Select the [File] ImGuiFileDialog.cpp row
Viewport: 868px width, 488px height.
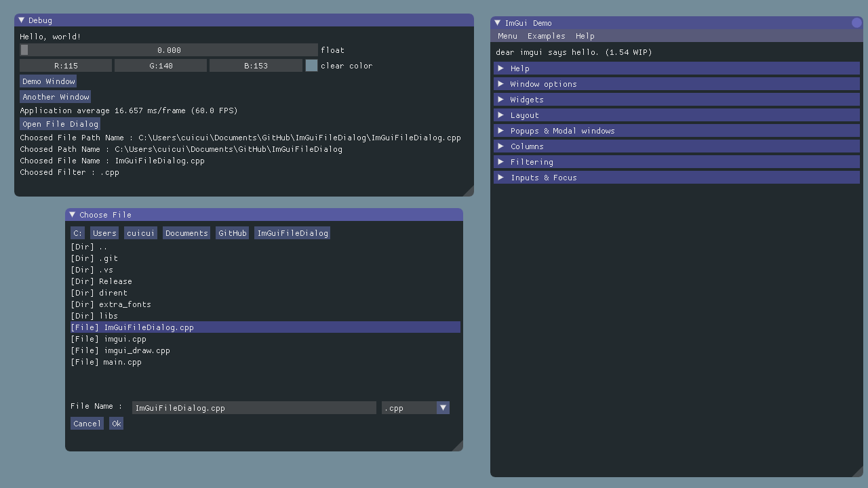[265, 327]
